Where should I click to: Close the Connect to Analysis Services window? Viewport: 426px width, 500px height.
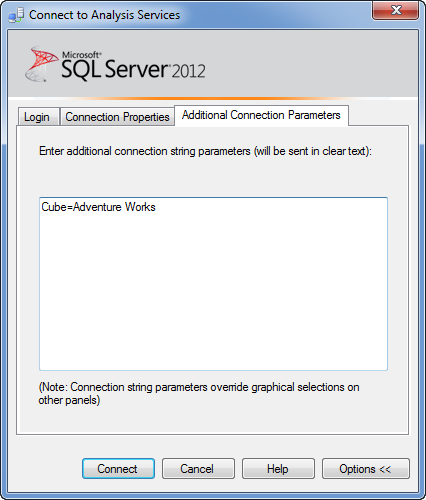(x=395, y=10)
